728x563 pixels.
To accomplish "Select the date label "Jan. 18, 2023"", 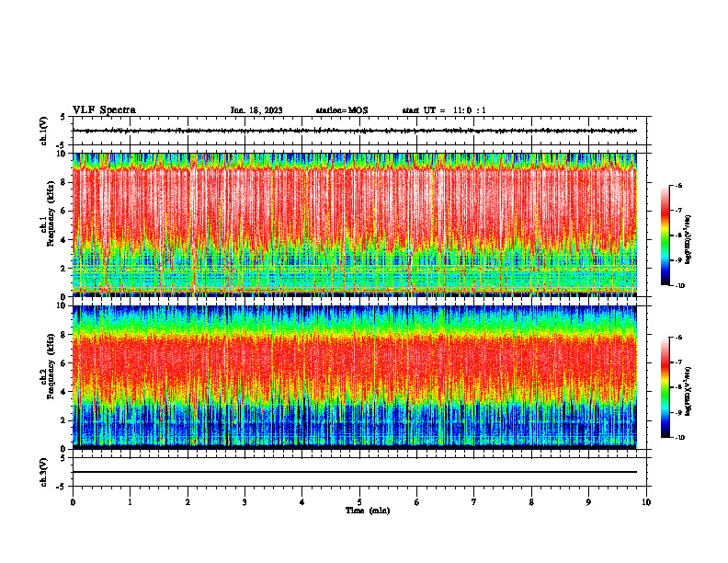I will click(x=256, y=110).
